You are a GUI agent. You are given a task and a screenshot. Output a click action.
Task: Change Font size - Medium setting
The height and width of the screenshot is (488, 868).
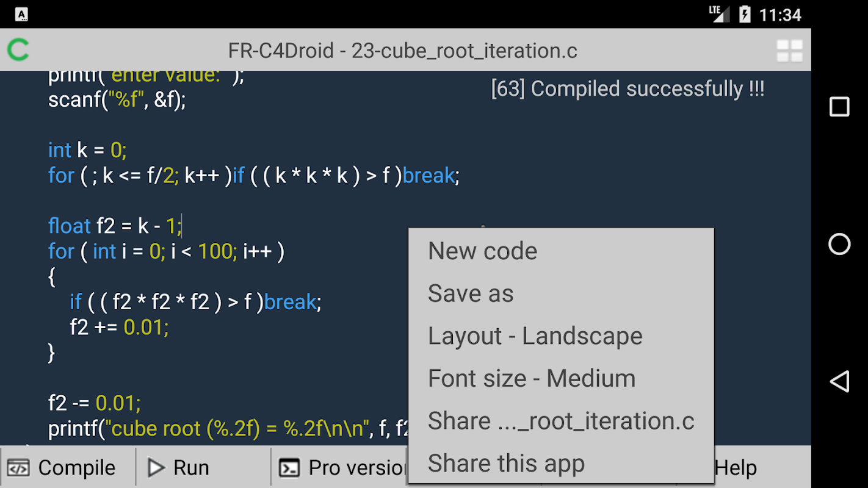[x=531, y=379]
